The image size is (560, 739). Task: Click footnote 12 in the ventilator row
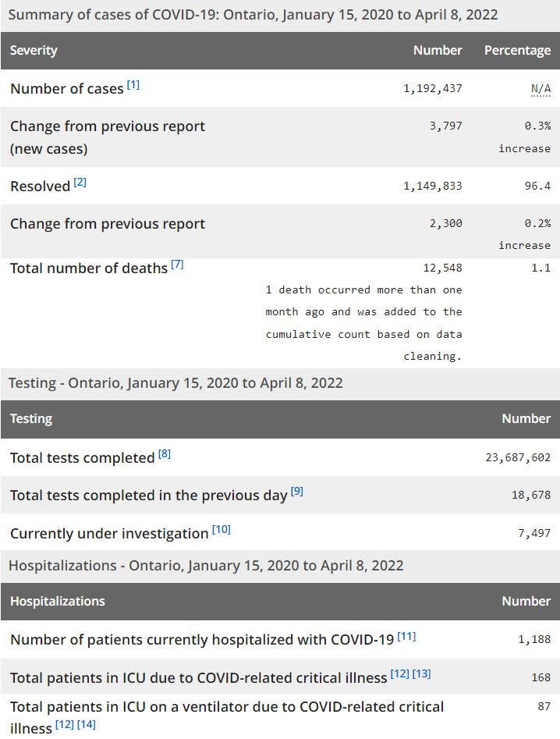pos(64,726)
